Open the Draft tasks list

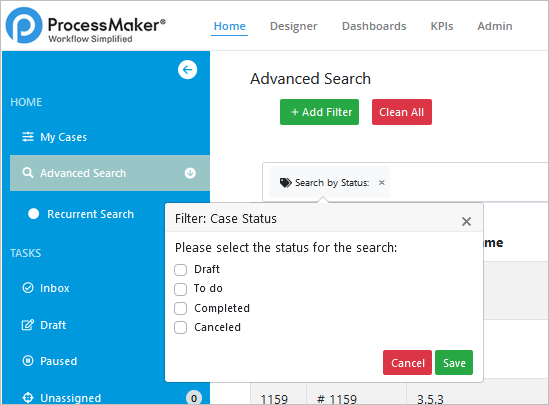click(44, 325)
